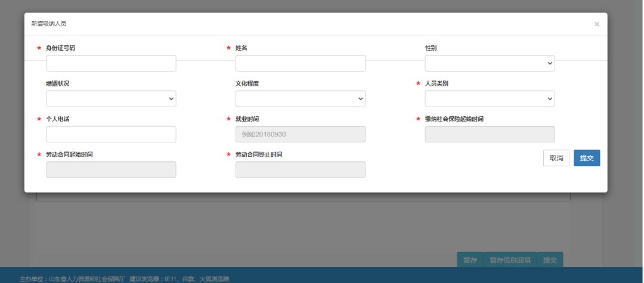Click the blue 提交 button in dialog

pos(587,158)
